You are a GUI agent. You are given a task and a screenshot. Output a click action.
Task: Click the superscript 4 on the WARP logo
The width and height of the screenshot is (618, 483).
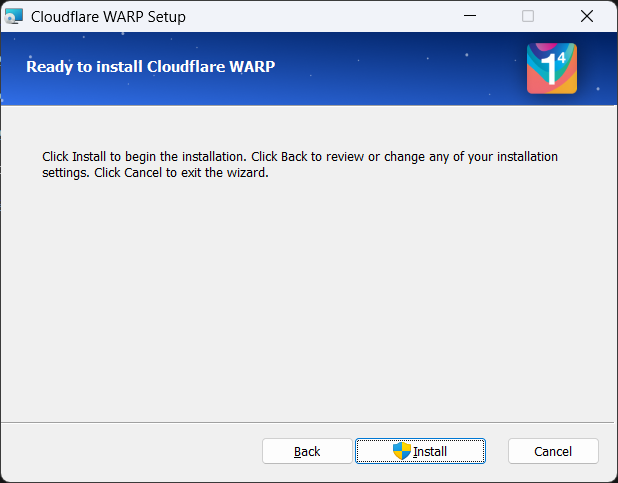(x=562, y=58)
